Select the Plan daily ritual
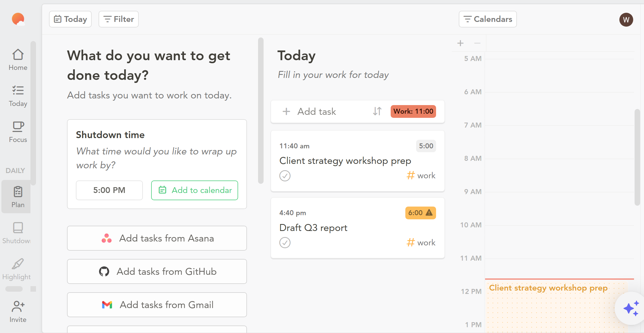The width and height of the screenshot is (644, 333). pos(16,197)
